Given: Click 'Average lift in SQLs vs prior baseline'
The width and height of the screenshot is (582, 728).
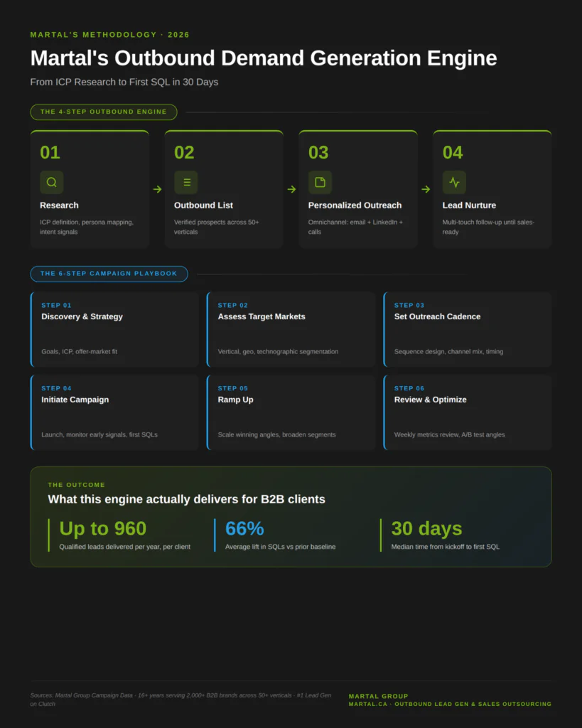Looking at the screenshot, I should (x=280, y=547).
